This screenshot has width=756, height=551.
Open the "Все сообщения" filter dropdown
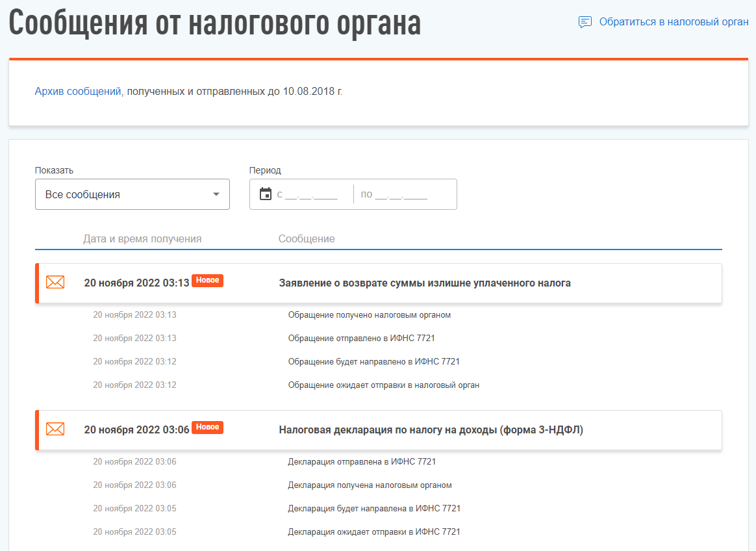(123, 194)
